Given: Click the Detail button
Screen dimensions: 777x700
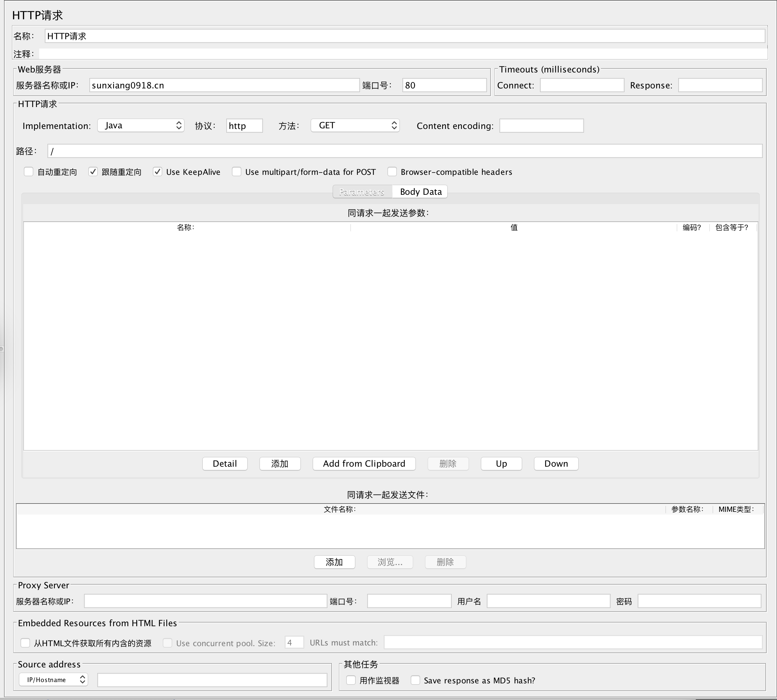Looking at the screenshot, I should click(225, 463).
